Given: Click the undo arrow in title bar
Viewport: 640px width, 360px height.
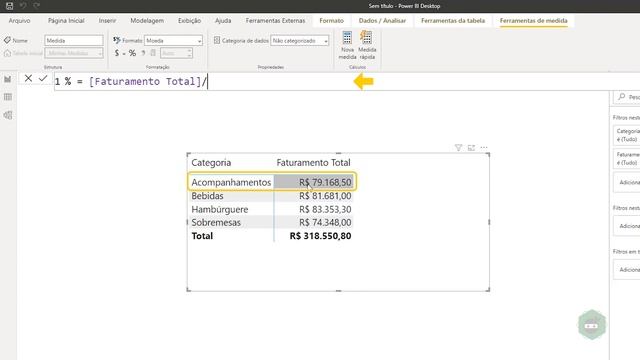Looking at the screenshot, I should (x=23, y=6).
